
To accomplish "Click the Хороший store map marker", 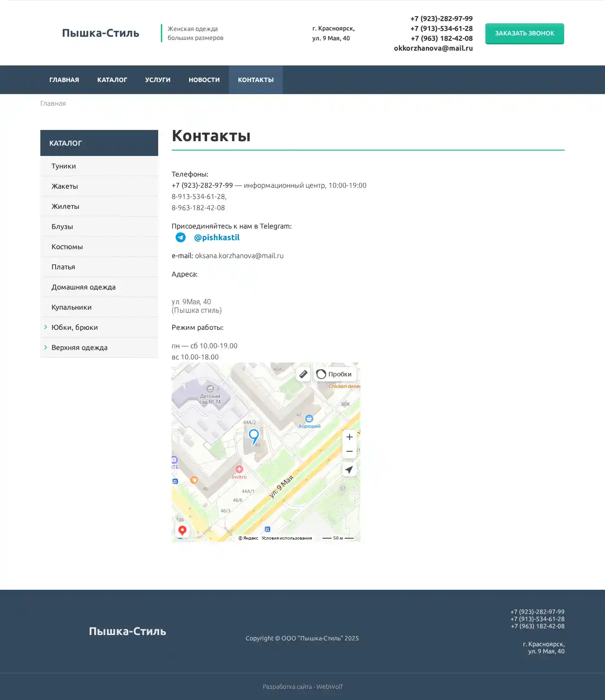I will 309,419.
